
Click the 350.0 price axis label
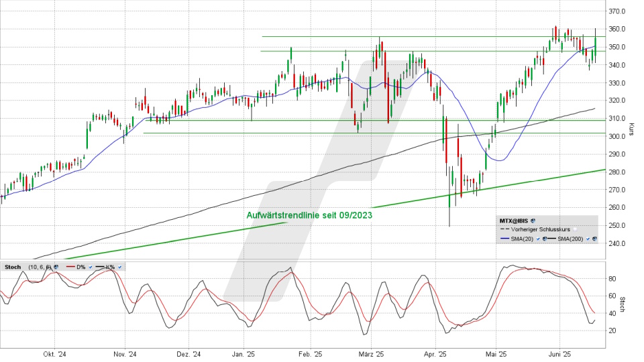[x=616, y=47]
